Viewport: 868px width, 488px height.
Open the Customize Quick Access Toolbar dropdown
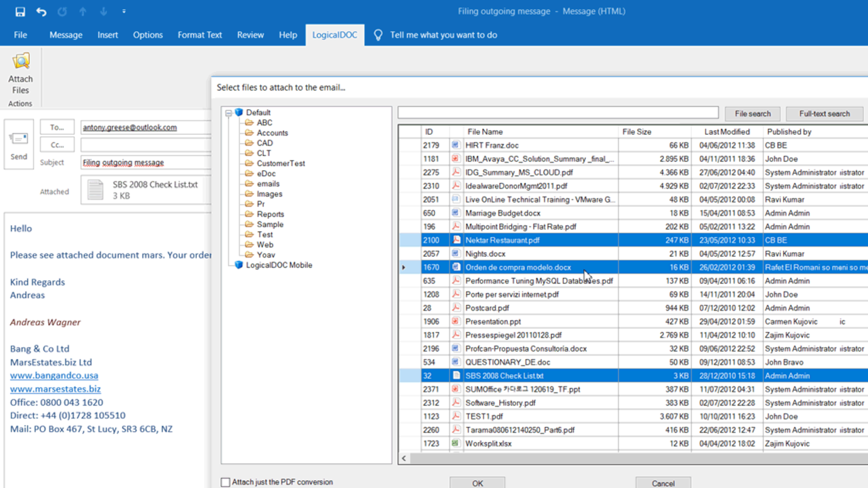click(x=123, y=11)
